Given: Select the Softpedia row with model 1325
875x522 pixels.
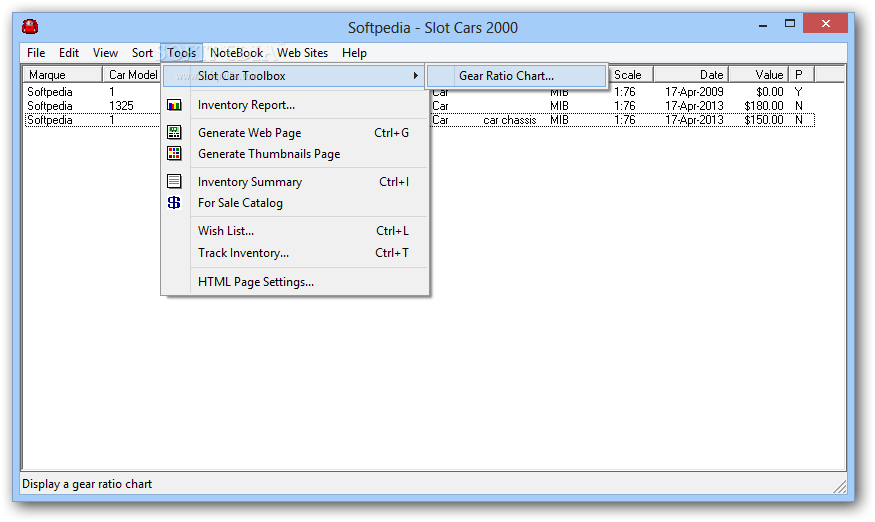Looking at the screenshot, I should [420, 106].
